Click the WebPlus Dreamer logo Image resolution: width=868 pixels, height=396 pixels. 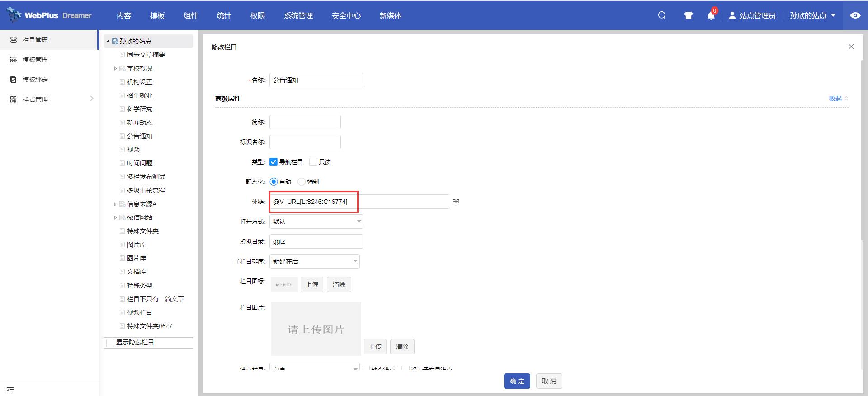pyautogui.click(x=49, y=15)
